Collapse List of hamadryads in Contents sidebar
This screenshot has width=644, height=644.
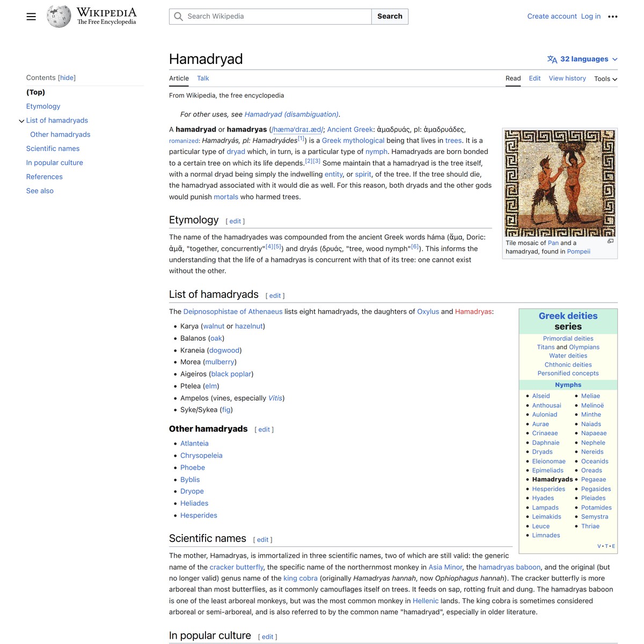[21, 120]
